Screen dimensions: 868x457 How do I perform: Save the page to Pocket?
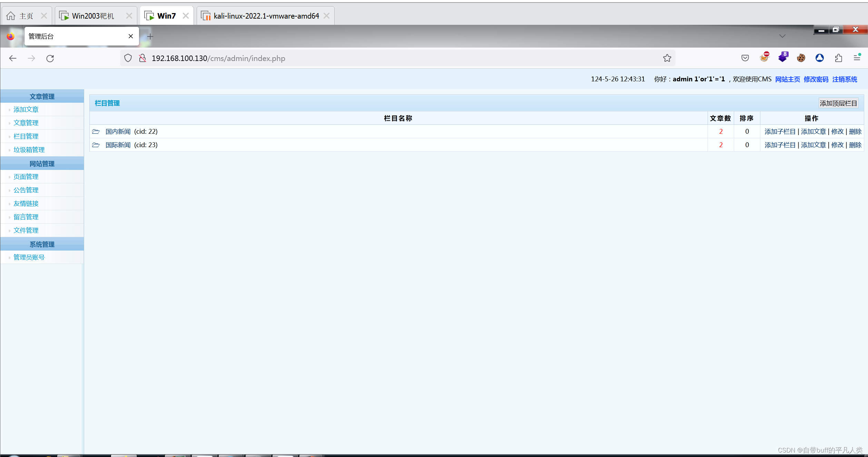[745, 58]
